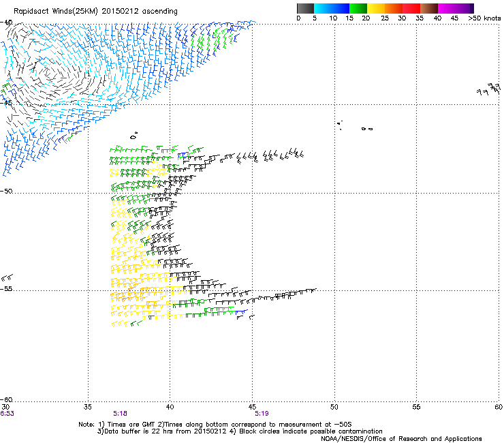Click the 'NOAA/NESDIS/Office of Research and Applications' credit

click(x=401, y=439)
